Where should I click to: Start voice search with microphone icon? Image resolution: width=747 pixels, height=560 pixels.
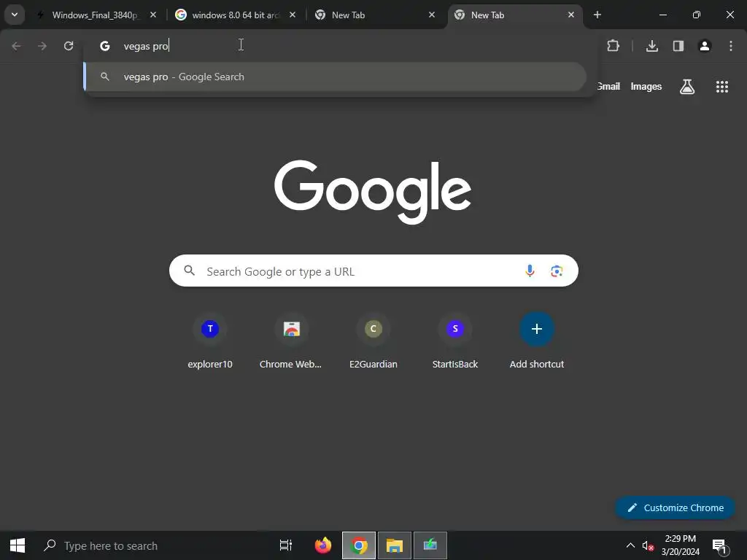coord(530,271)
